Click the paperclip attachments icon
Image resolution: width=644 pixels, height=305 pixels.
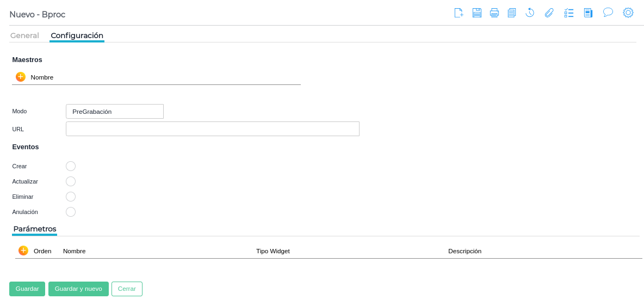pyautogui.click(x=549, y=13)
